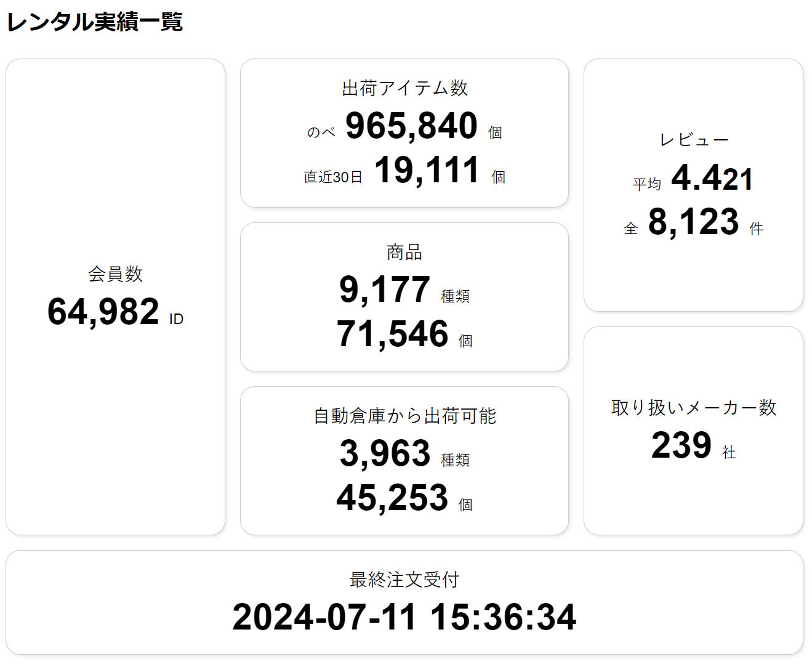Click the 取り扱いメーカー数 heading
This screenshot has width=812, height=664.
[694, 407]
